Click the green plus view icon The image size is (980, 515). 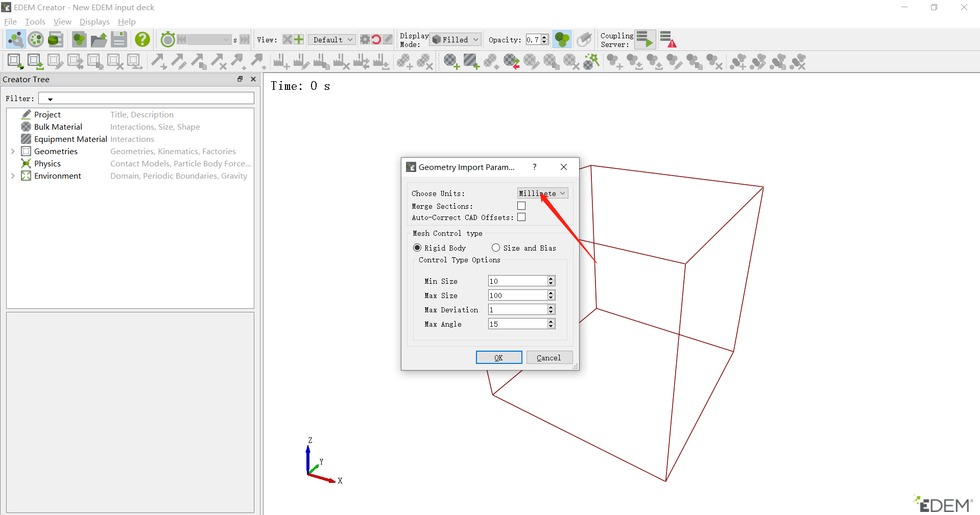tap(299, 39)
